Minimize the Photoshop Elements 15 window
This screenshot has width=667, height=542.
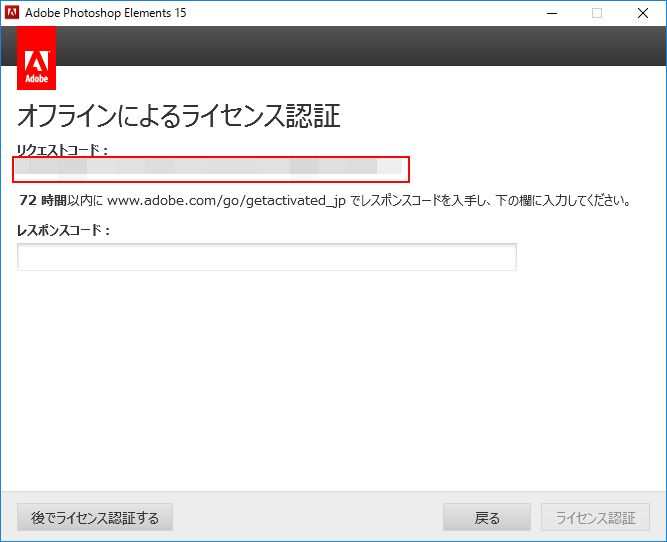pos(552,13)
